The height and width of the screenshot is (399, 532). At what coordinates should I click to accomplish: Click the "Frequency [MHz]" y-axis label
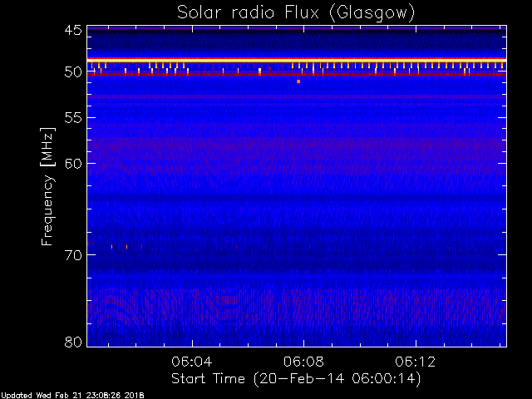(x=48, y=186)
